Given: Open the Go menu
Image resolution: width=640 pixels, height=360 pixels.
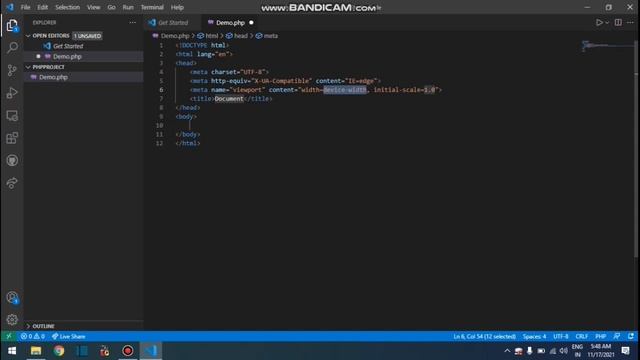Looking at the screenshot, I should point(111,7).
